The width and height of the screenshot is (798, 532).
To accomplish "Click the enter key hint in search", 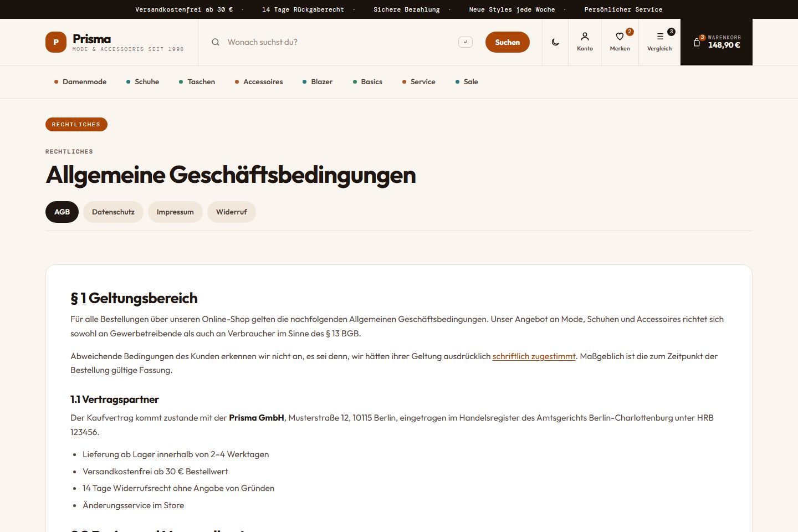I will click(465, 42).
